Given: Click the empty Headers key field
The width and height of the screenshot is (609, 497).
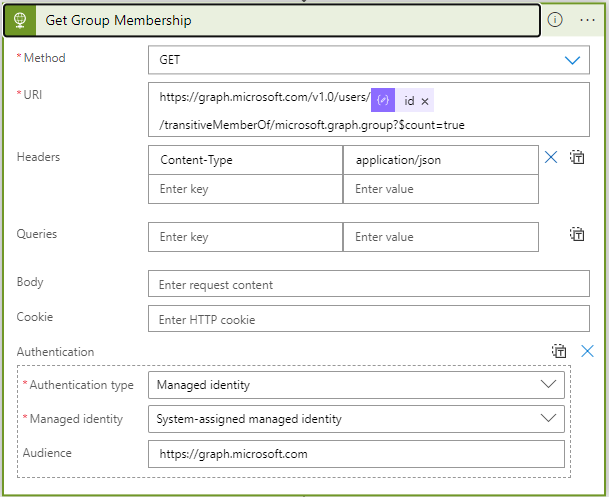Looking at the screenshot, I should [245, 189].
